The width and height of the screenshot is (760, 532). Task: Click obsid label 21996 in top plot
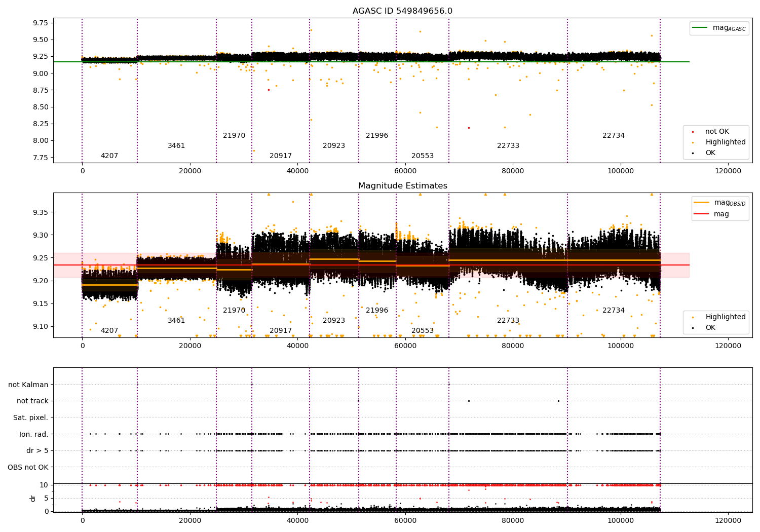(x=377, y=136)
